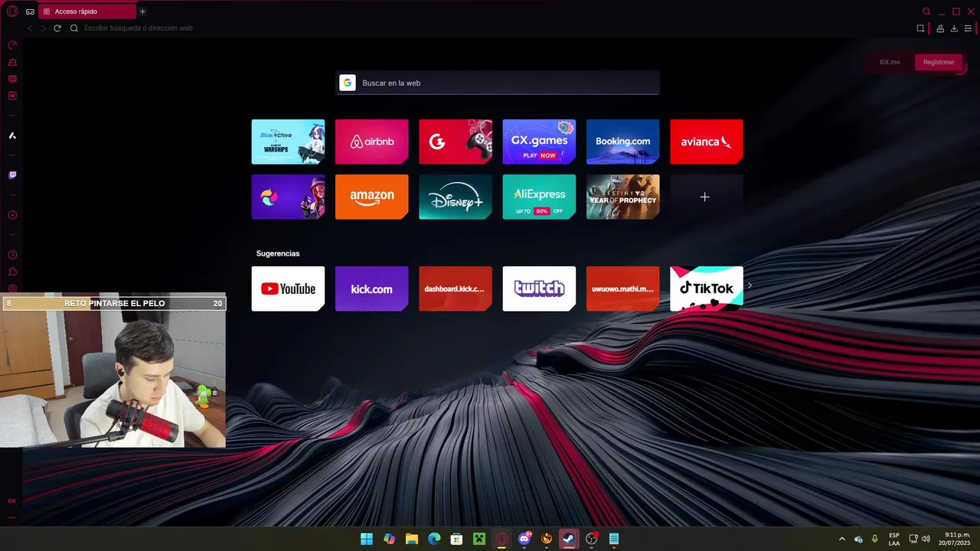The image size is (980, 551).
Task: Open the YouTube suggestion tile
Action: (x=288, y=289)
